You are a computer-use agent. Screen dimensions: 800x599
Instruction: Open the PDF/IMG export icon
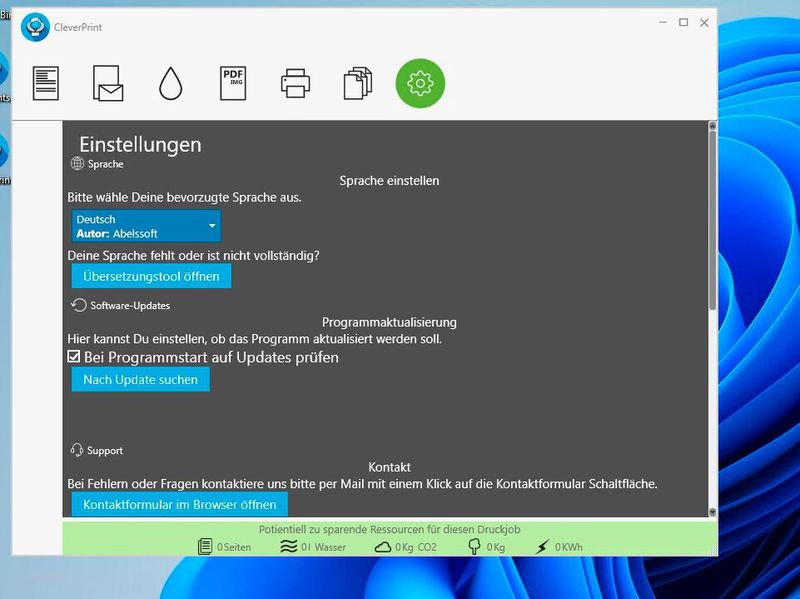pos(233,83)
